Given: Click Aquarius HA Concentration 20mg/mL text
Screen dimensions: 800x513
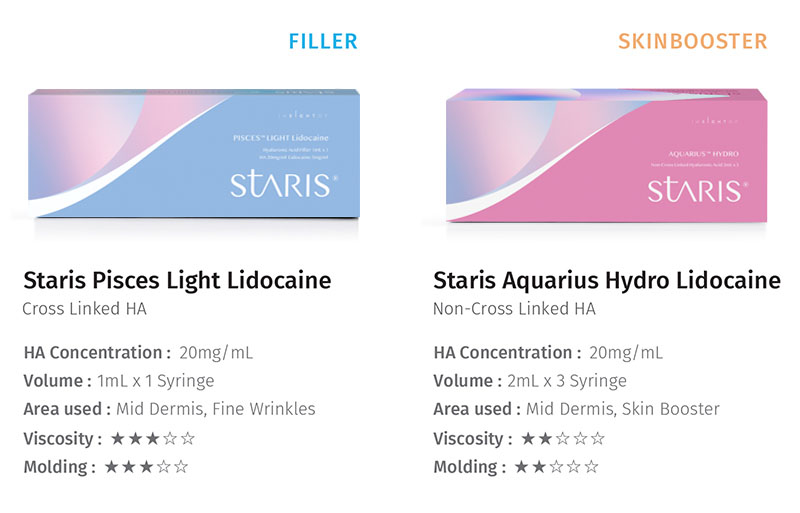Looking at the screenshot, I should pos(626,353).
